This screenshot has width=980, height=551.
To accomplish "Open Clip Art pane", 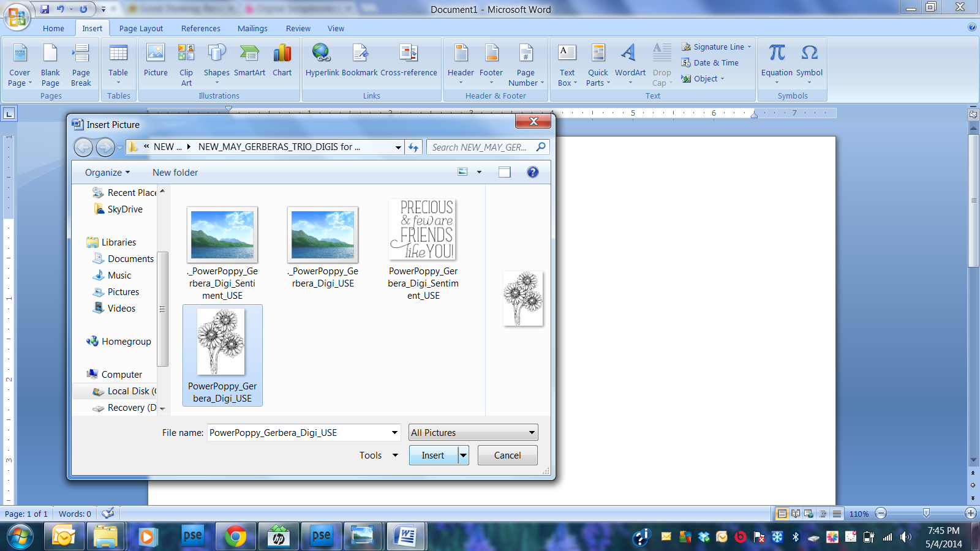I will point(186,65).
